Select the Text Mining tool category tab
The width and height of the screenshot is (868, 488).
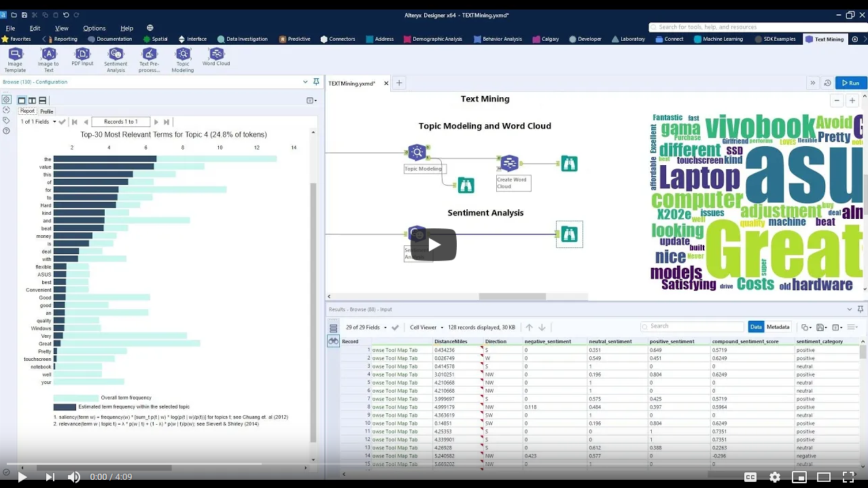point(824,39)
